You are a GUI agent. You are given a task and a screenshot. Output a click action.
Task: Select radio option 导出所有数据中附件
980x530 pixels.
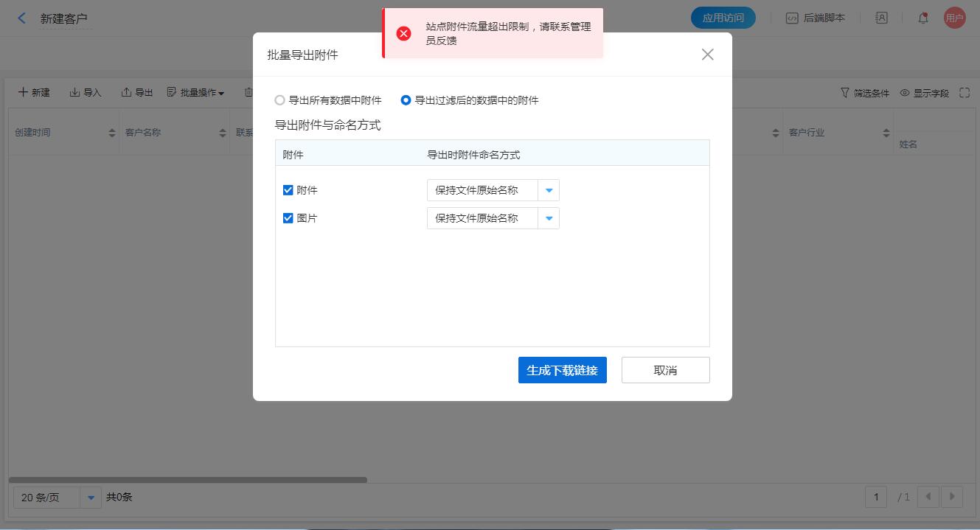[x=280, y=100]
